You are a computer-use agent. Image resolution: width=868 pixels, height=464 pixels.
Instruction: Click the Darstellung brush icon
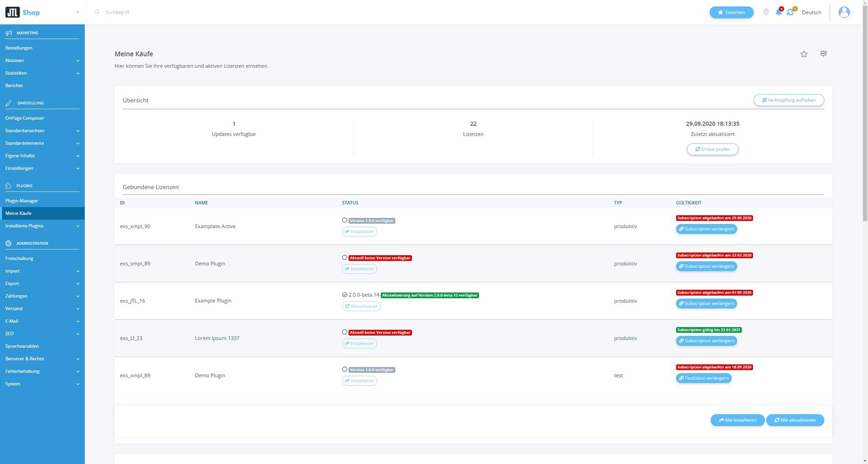point(9,103)
